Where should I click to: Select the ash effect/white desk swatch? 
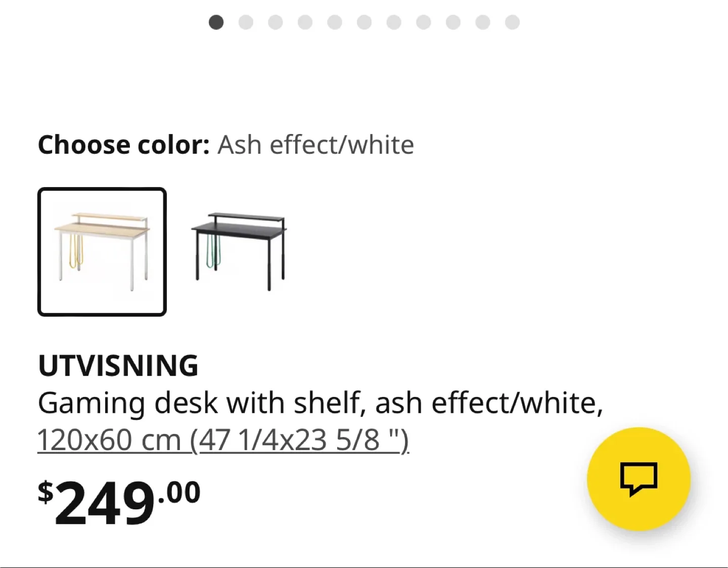(x=102, y=252)
